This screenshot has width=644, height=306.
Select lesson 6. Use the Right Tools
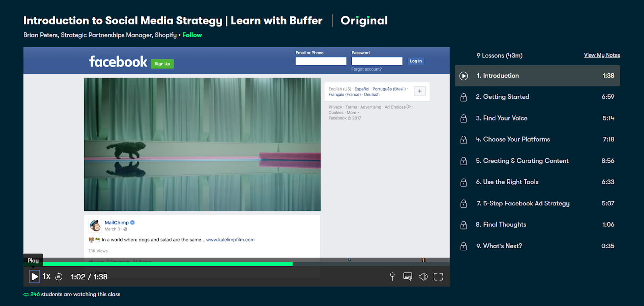[x=537, y=182]
